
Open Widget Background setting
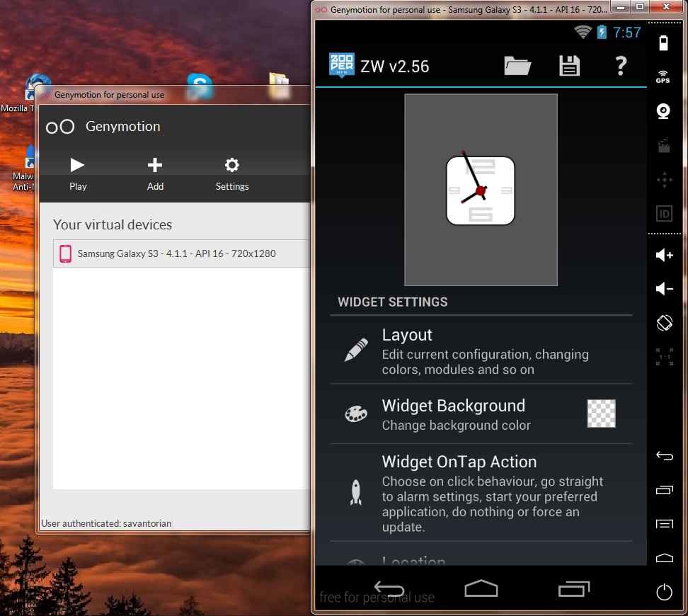tap(481, 414)
